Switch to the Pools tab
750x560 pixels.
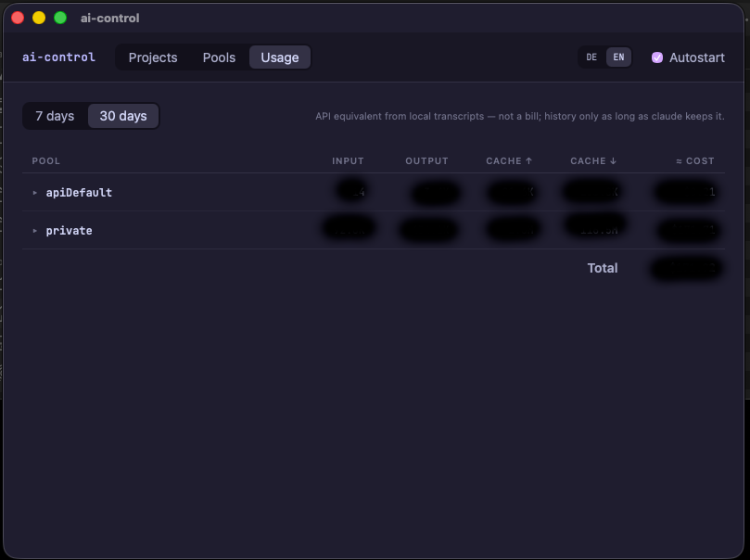(x=219, y=57)
